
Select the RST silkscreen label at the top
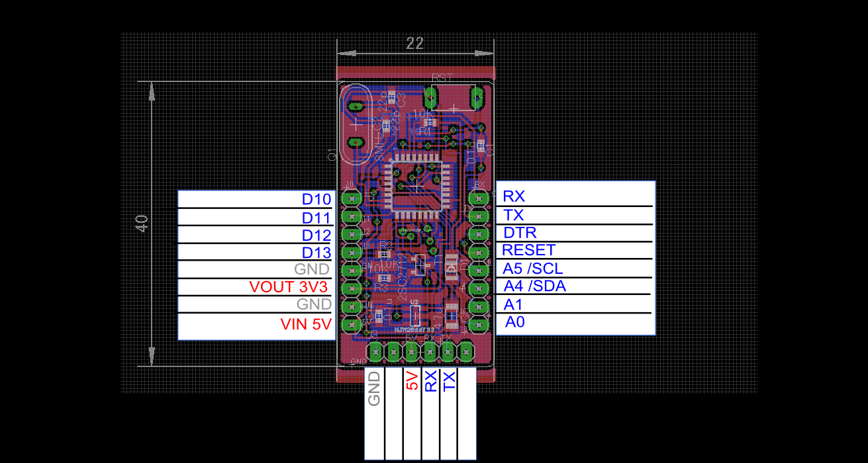tap(440, 76)
